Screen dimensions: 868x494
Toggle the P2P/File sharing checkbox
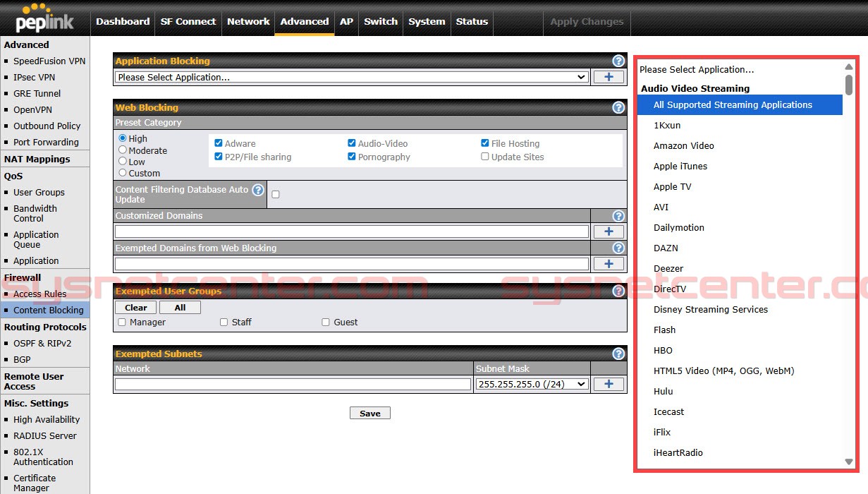click(x=219, y=157)
